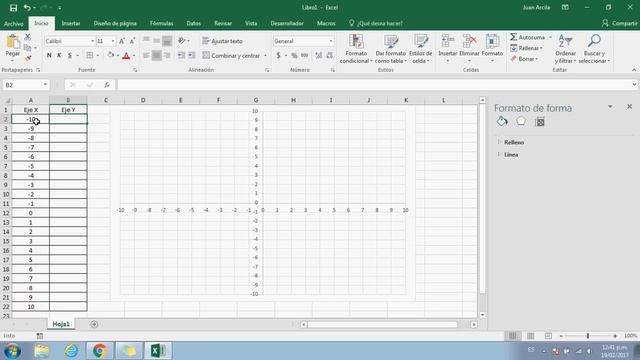This screenshot has width=640, height=360.
Task: Click the increase indent icon
Action: [x=191, y=55]
